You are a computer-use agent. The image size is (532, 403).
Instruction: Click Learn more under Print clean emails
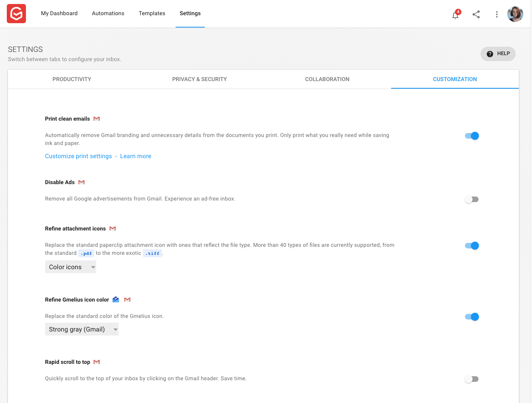[x=135, y=156]
